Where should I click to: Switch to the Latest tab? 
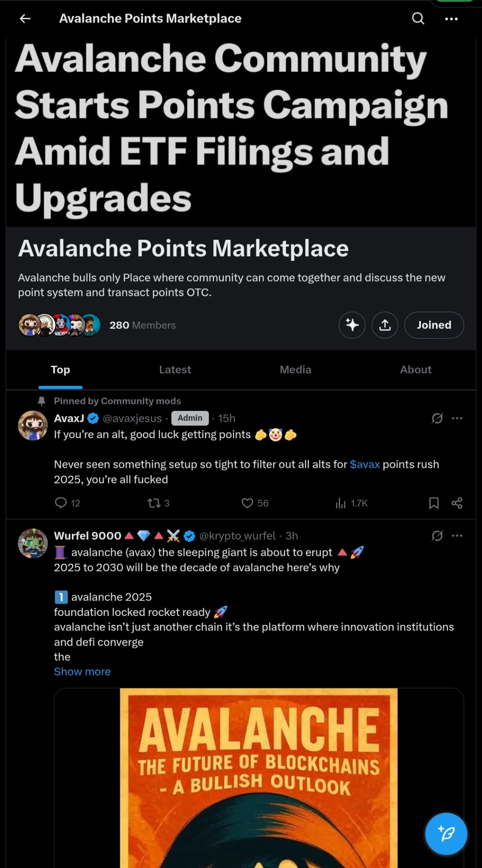tap(175, 370)
